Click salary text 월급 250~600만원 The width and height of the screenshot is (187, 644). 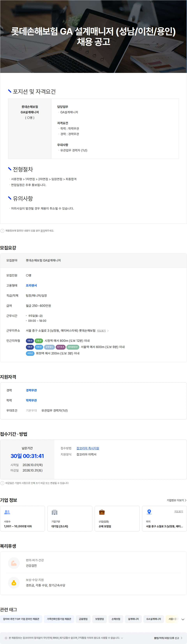pyautogui.click(x=38, y=305)
